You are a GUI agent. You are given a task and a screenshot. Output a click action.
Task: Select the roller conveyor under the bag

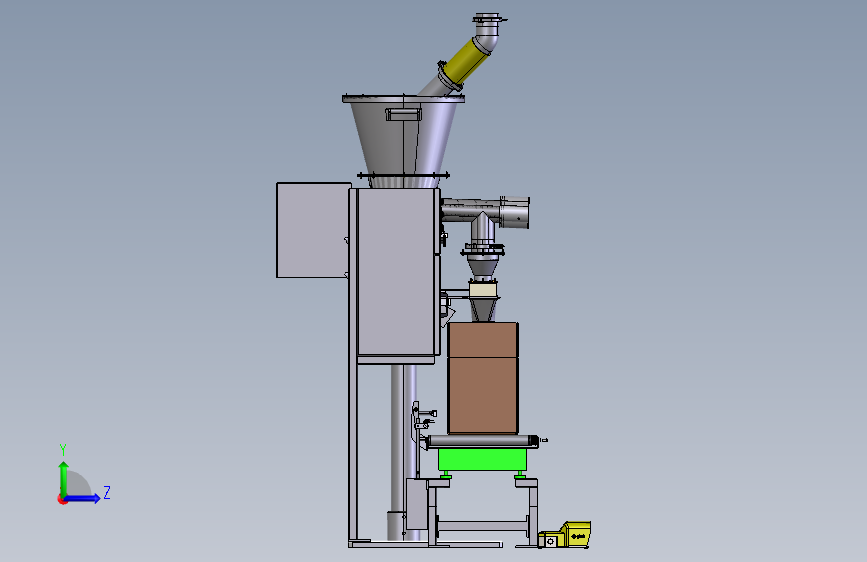[482, 441]
